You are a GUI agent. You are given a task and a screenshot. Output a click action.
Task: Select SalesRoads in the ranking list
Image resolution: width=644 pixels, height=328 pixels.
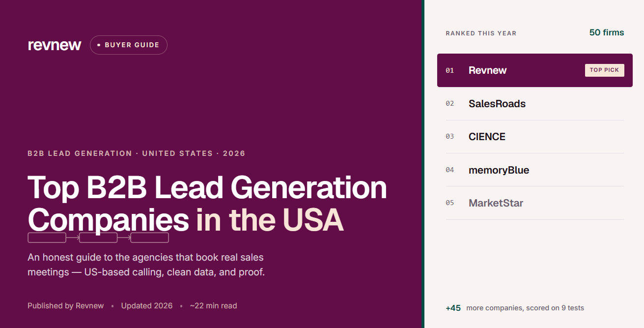pos(497,104)
